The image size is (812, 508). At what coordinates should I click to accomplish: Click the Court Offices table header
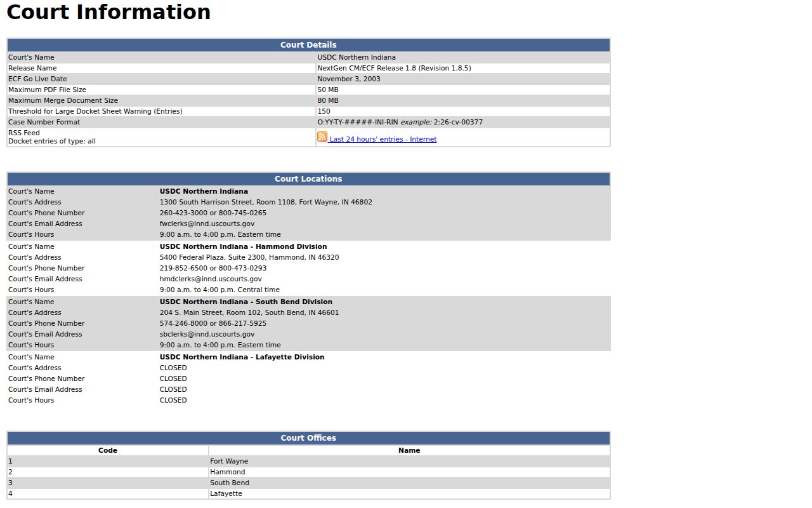(x=308, y=438)
